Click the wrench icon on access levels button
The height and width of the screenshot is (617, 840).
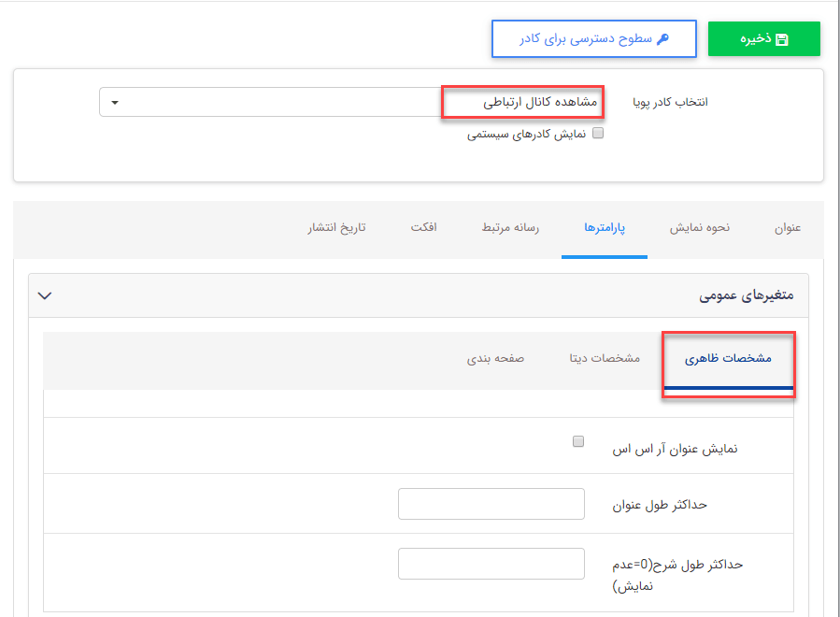[x=663, y=38]
